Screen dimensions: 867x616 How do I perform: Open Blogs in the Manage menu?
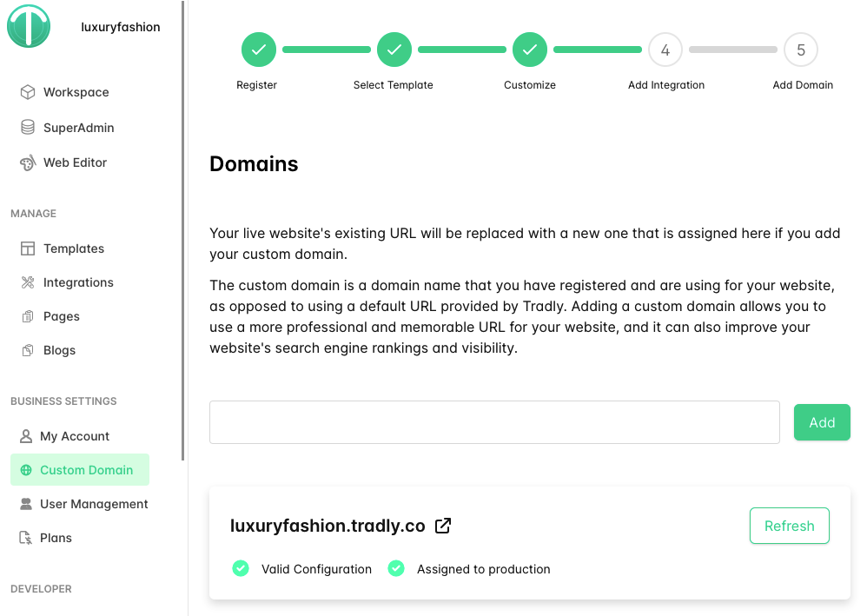[59, 350]
